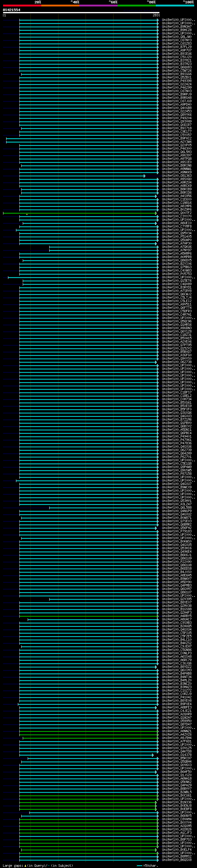Click the white AV421554 query ruler bar

tap(81, 12)
